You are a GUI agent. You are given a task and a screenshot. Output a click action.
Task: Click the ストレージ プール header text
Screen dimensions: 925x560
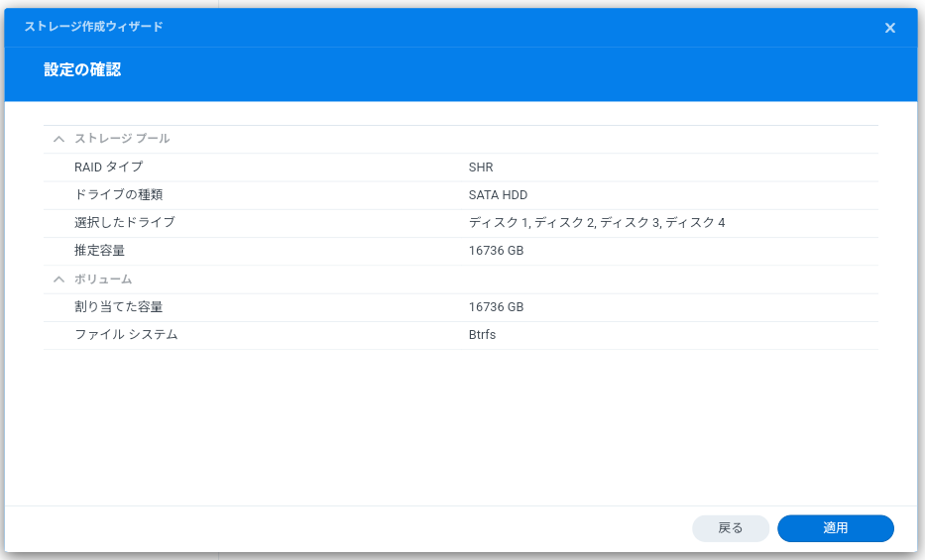(122, 140)
